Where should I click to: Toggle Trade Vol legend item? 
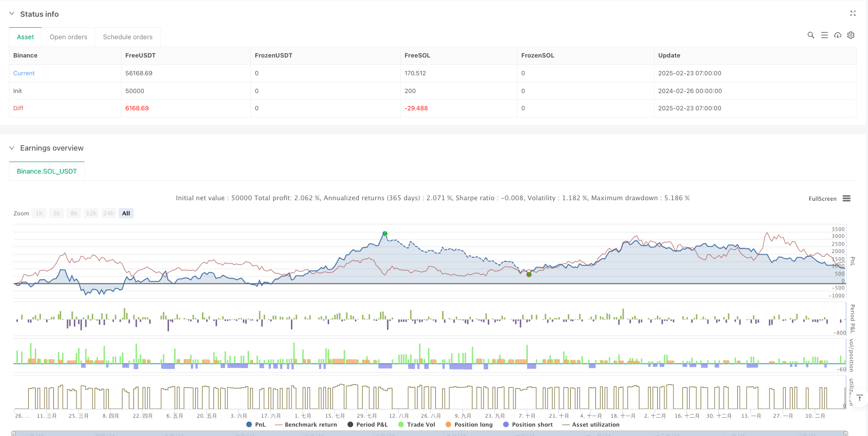click(x=416, y=424)
